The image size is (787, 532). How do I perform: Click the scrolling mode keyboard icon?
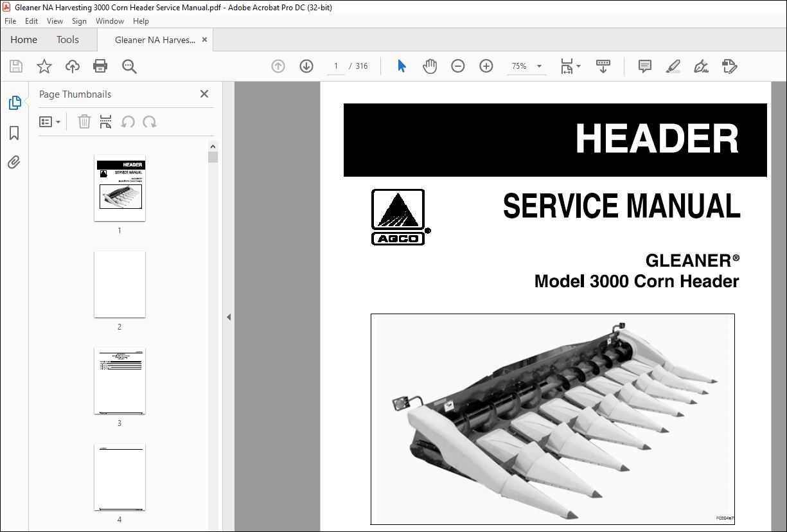(x=603, y=66)
